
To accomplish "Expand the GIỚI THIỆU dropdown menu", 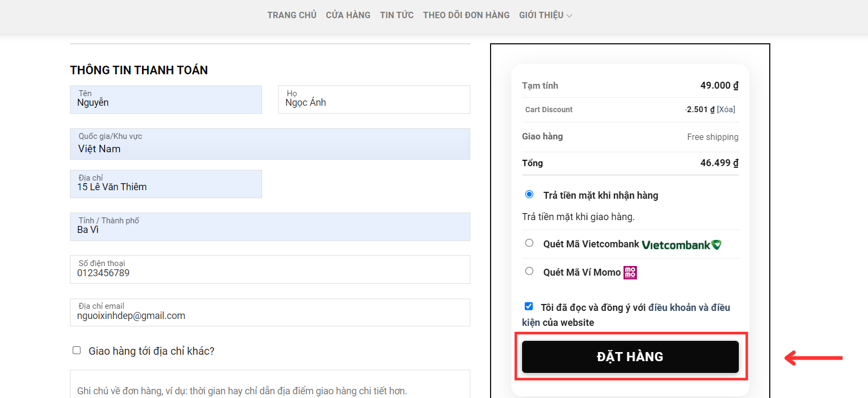I will coord(546,15).
